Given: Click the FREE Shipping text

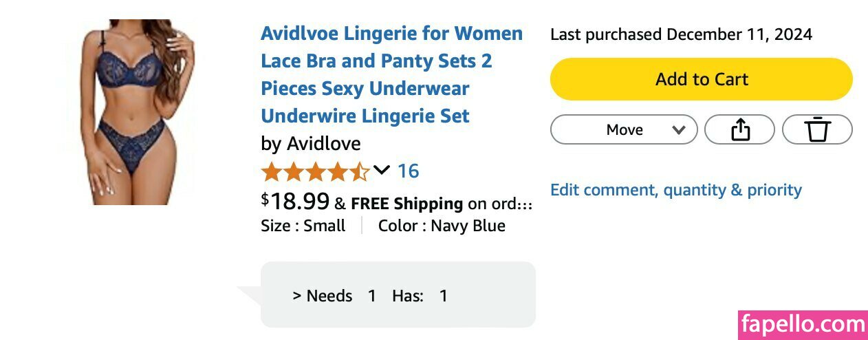Looking at the screenshot, I should 406,204.
